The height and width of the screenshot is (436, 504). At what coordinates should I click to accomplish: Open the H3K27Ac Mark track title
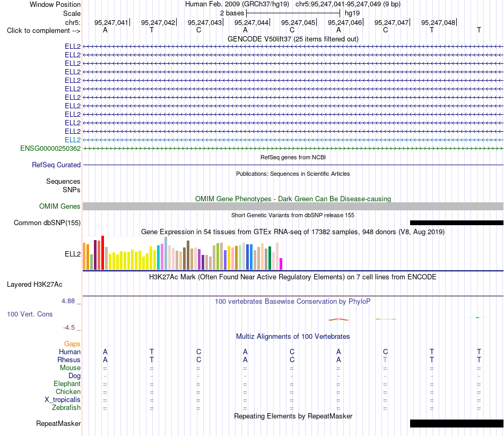tap(293, 277)
